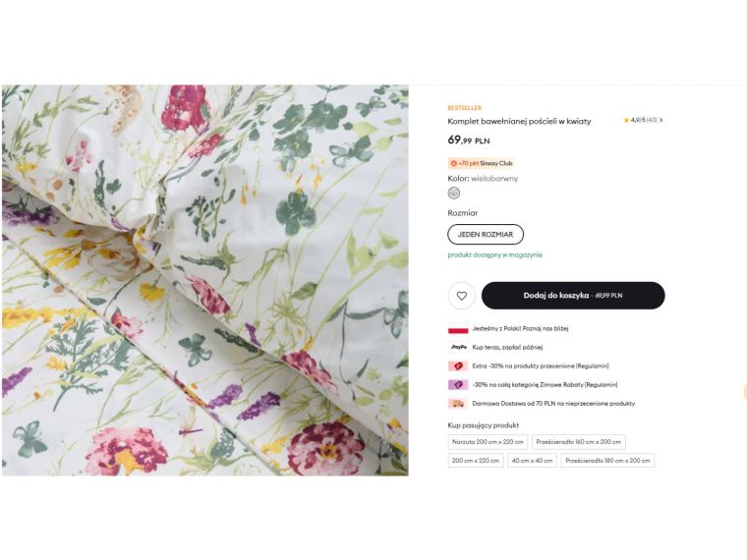Click the delivery truck icon
The height and width of the screenshot is (560, 747).
click(x=458, y=403)
